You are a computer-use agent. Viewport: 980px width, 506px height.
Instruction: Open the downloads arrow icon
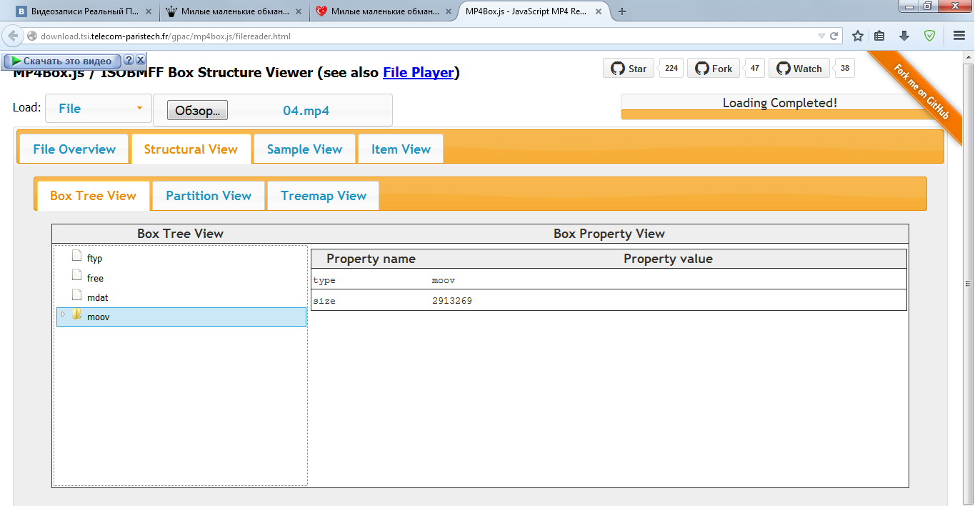(x=904, y=36)
